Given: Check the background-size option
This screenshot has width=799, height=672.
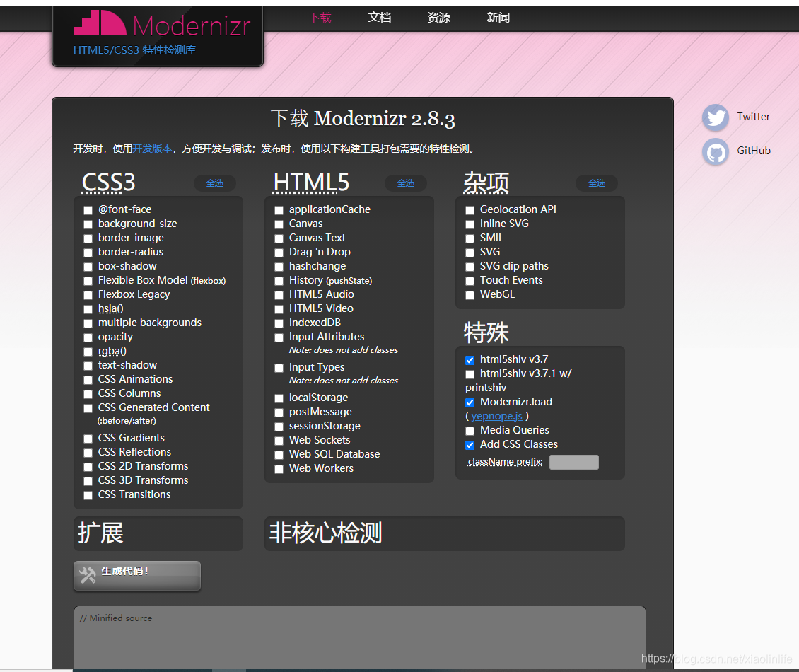Looking at the screenshot, I should (x=88, y=224).
